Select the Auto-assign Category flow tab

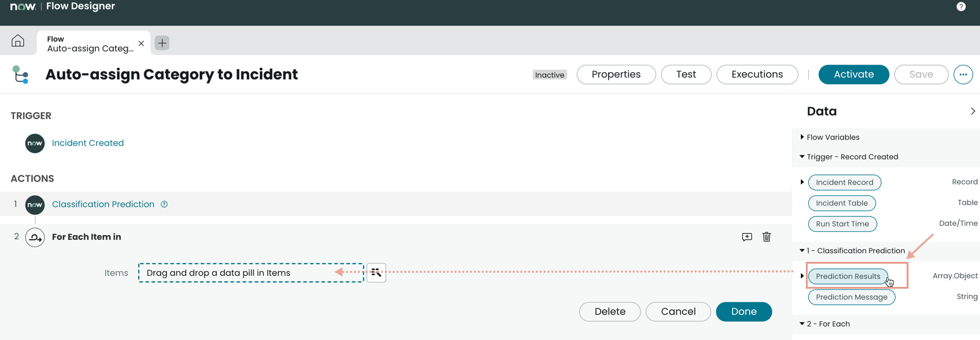(x=90, y=43)
